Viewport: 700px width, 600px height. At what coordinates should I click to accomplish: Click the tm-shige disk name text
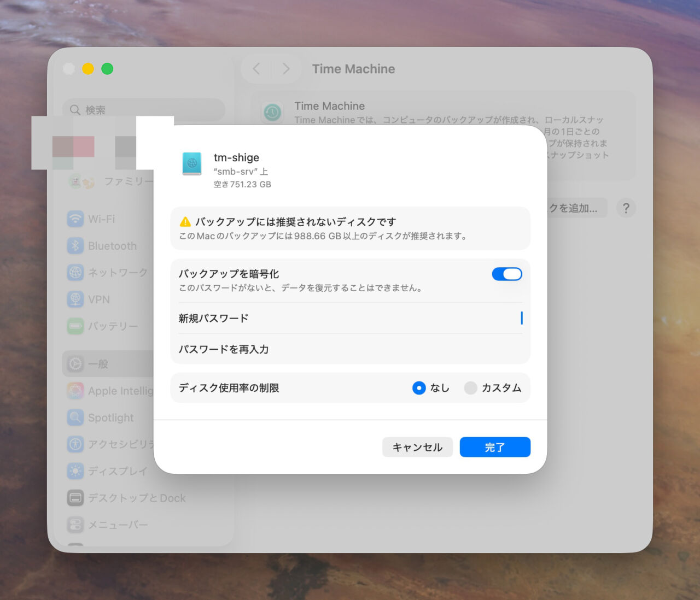click(x=236, y=157)
